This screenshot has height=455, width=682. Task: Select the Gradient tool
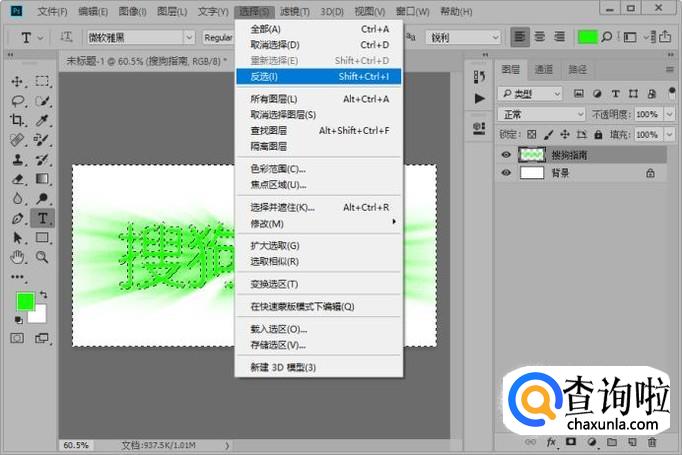[x=42, y=179]
